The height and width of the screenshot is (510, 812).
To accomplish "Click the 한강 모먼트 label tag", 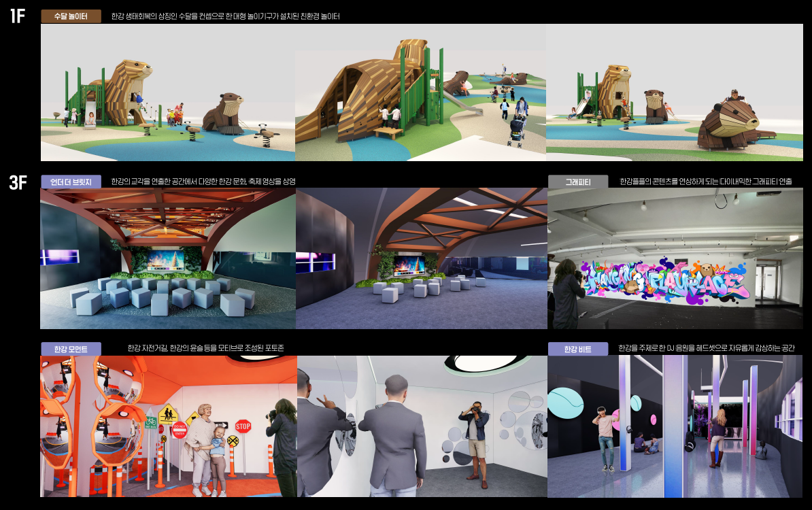I will coord(71,349).
